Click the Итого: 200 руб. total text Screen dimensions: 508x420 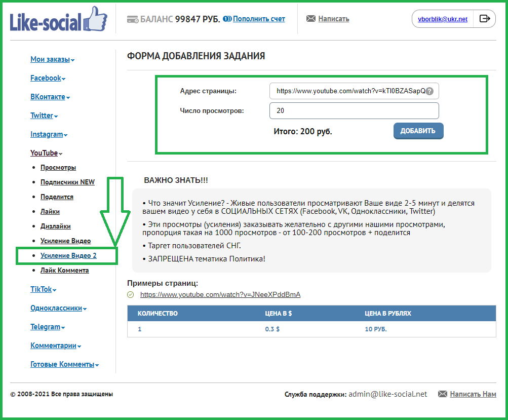tap(303, 131)
